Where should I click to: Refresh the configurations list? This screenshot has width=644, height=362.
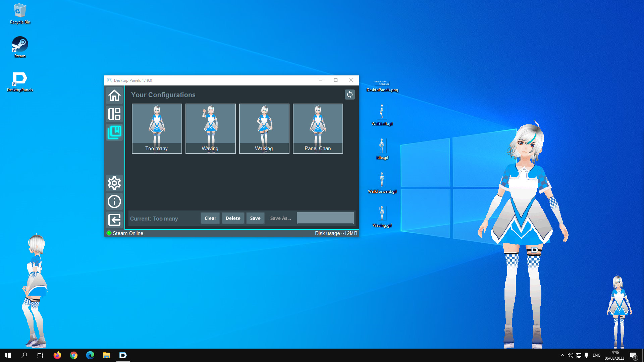(x=350, y=95)
